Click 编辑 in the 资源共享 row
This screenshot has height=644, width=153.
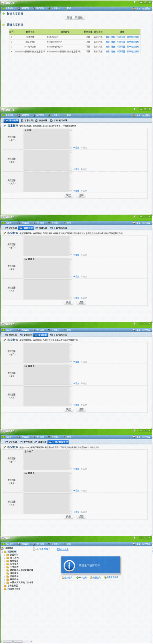(x=108, y=37)
